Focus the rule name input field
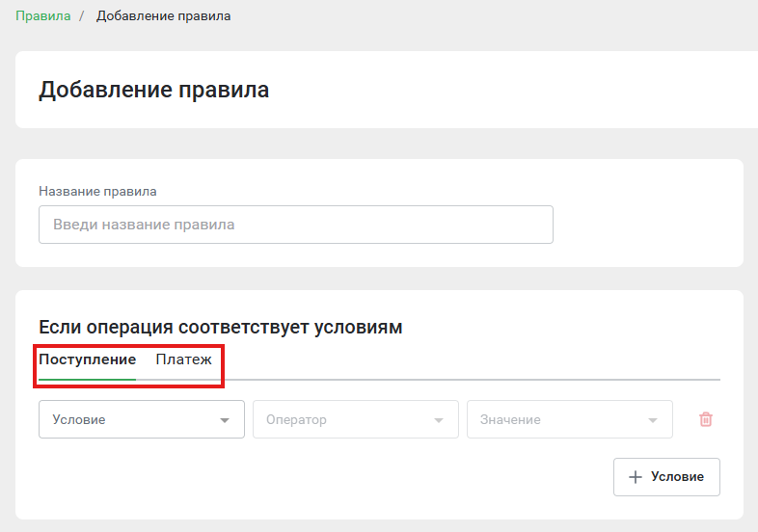This screenshot has height=532, width=758. pyautogui.click(x=296, y=225)
